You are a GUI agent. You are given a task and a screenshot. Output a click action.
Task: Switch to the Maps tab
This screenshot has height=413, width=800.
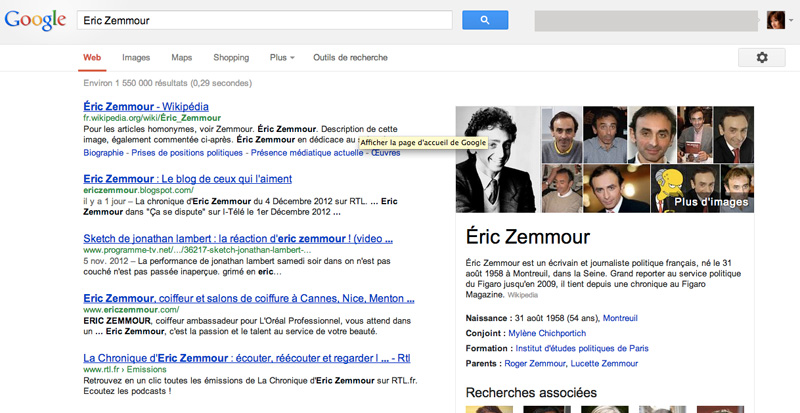[x=182, y=58]
